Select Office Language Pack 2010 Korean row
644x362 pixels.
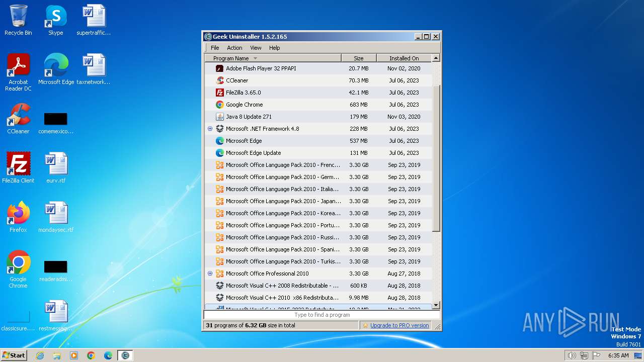coord(318,213)
